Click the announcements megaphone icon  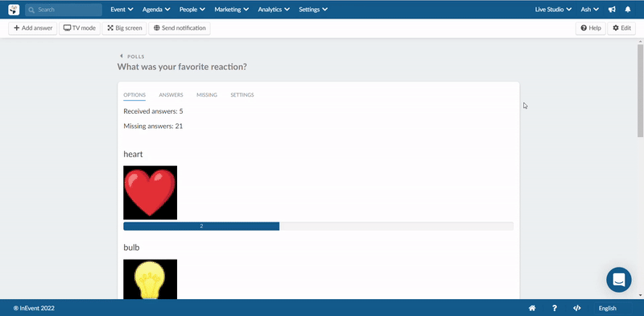[x=612, y=10]
